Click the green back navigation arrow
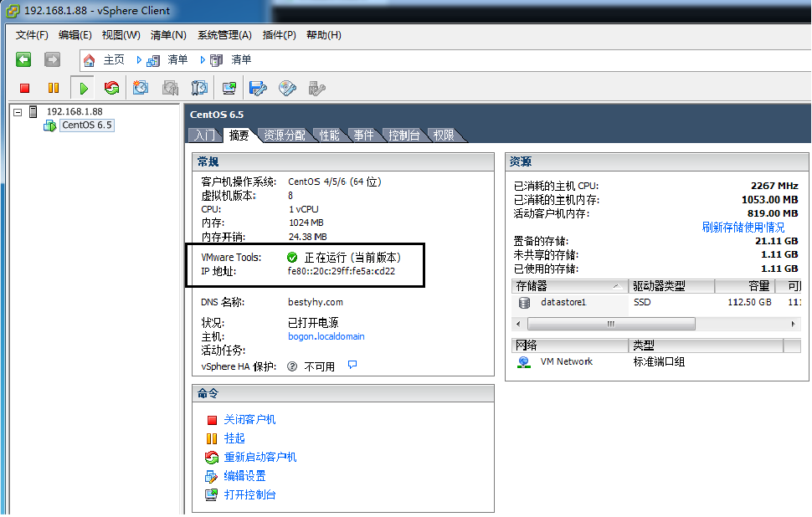The height and width of the screenshot is (517, 812). tap(23, 59)
